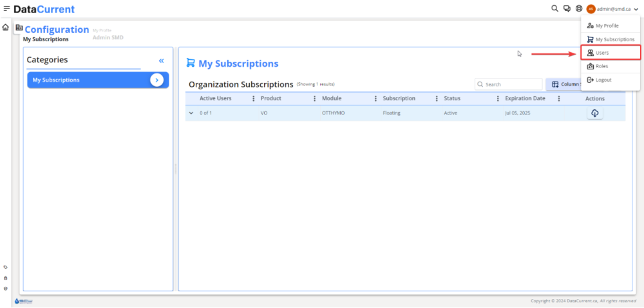Image resolution: width=644 pixels, height=308 pixels.
Task: Open the Column settings button
Action: tap(565, 84)
